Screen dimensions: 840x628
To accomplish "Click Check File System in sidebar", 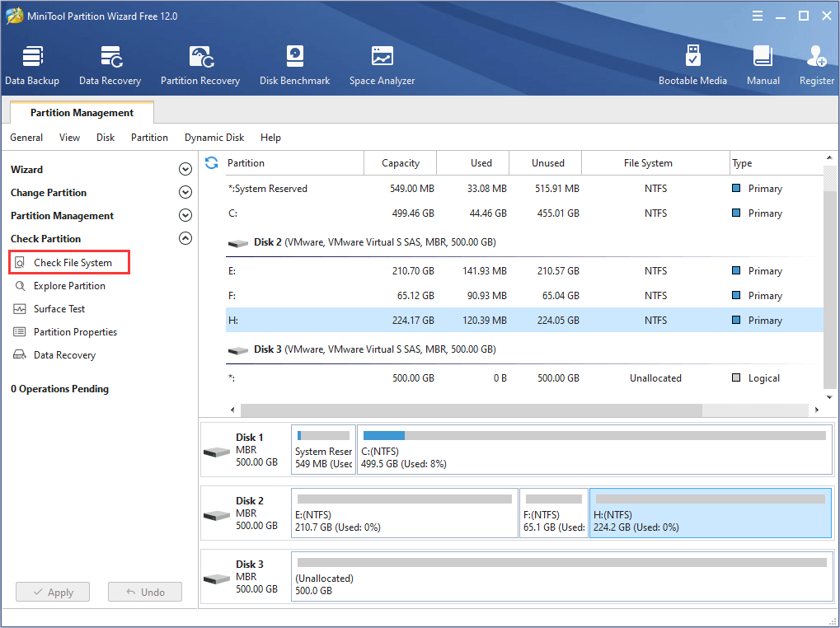I will (69, 262).
